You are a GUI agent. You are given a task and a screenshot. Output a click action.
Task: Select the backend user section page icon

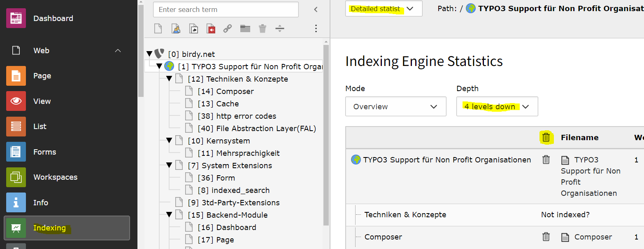click(176, 29)
